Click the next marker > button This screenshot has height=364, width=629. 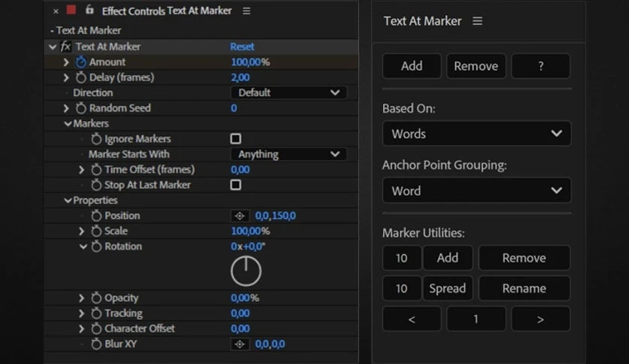click(541, 319)
